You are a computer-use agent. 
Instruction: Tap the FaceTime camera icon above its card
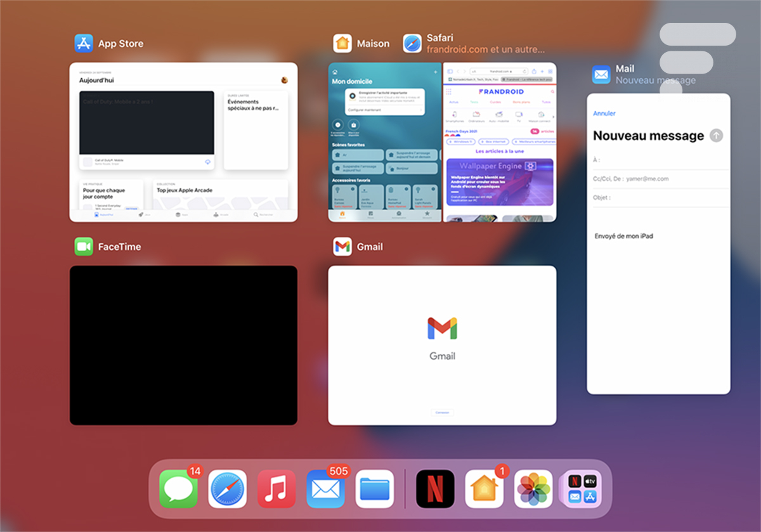pyautogui.click(x=84, y=247)
